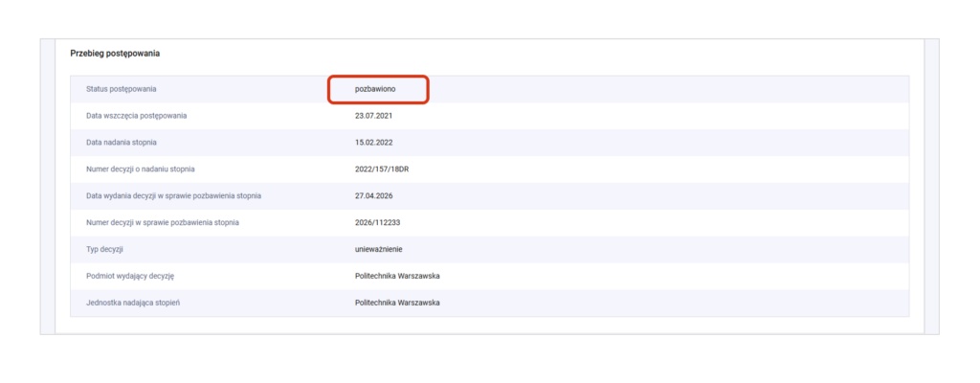Select the date value 23.07.2021

[x=373, y=116]
